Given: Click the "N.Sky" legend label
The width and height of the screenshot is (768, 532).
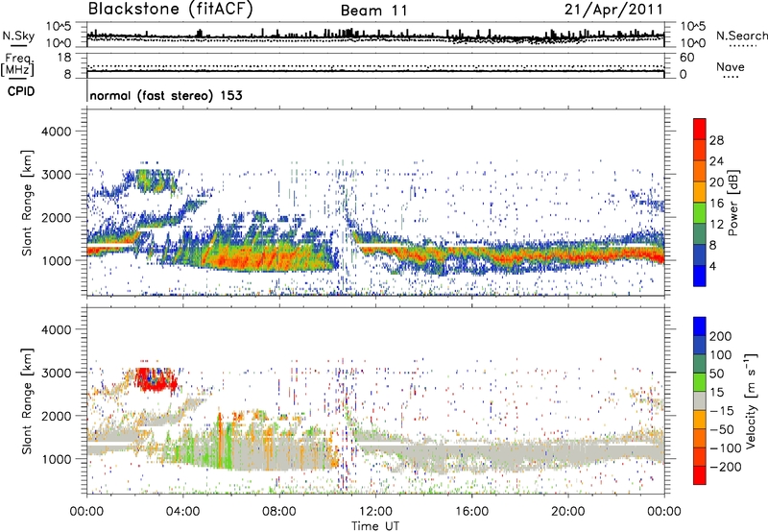Looking at the screenshot, I should 18,36.
